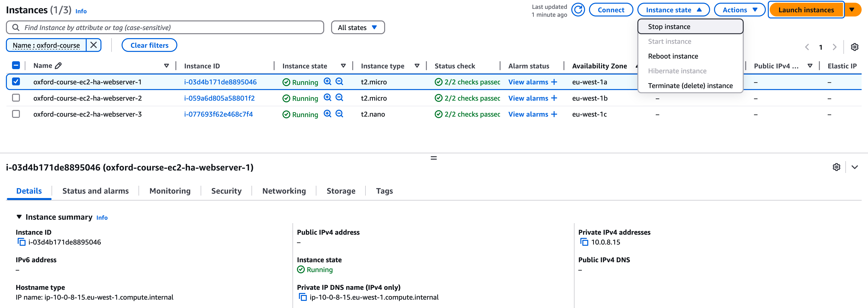Remove the Name oxford-course filter tag

[x=94, y=45]
